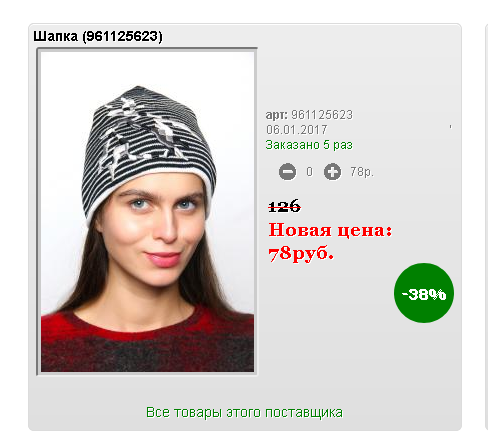Click the арт: label
The height and width of the screenshot is (438, 488).
click(276, 115)
